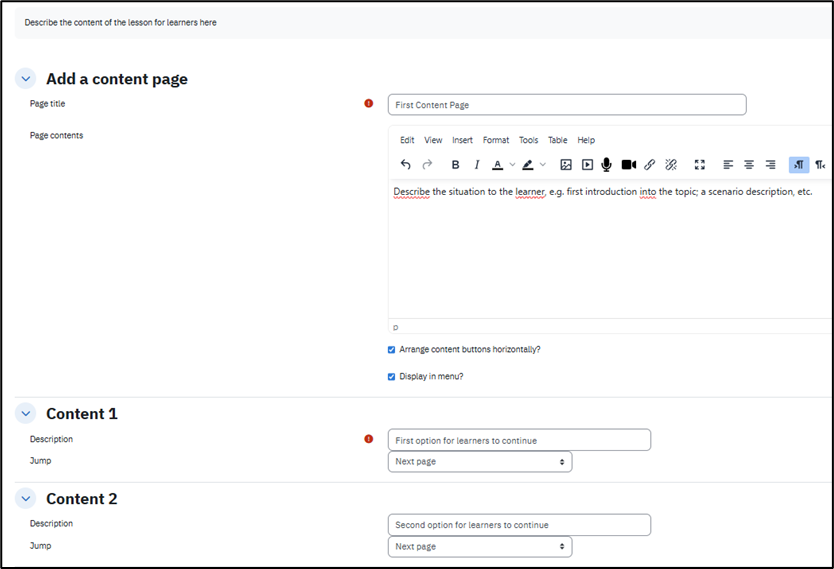Collapse the Add a content page section
Screen dimensions: 834x569
25,79
